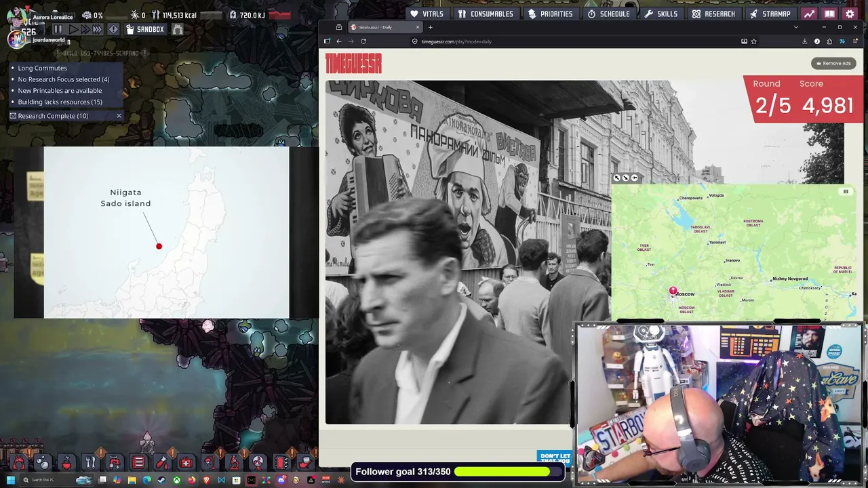The height and width of the screenshot is (488, 868).
Task: Open the Power build category
Action: click(66, 462)
